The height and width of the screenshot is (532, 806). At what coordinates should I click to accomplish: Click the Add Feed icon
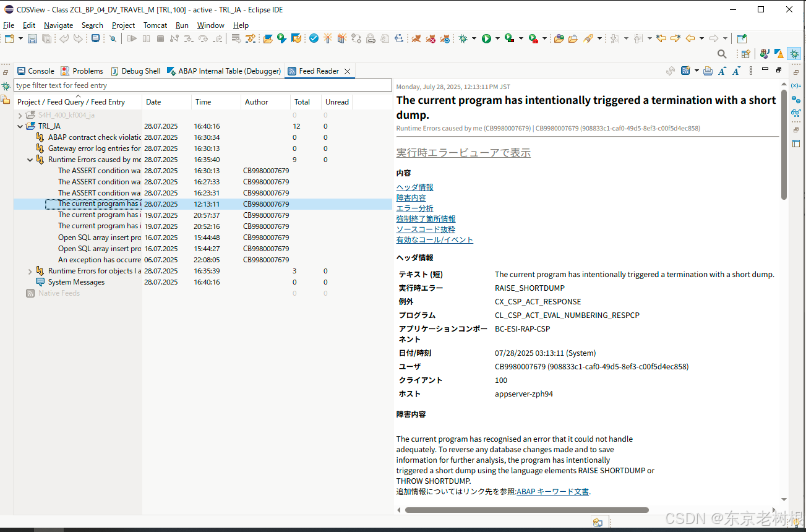pos(685,71)
